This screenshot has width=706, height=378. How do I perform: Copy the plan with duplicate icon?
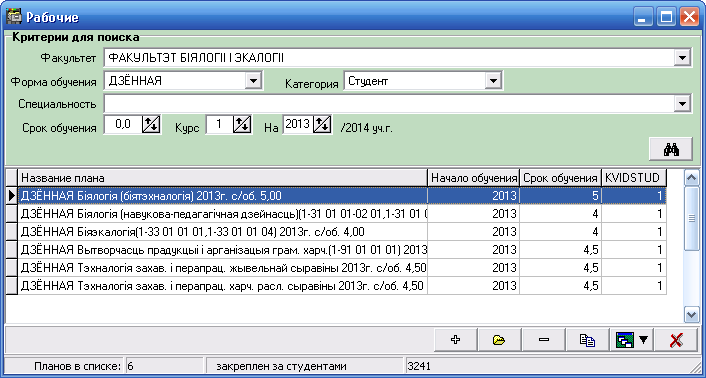(587, 340)
